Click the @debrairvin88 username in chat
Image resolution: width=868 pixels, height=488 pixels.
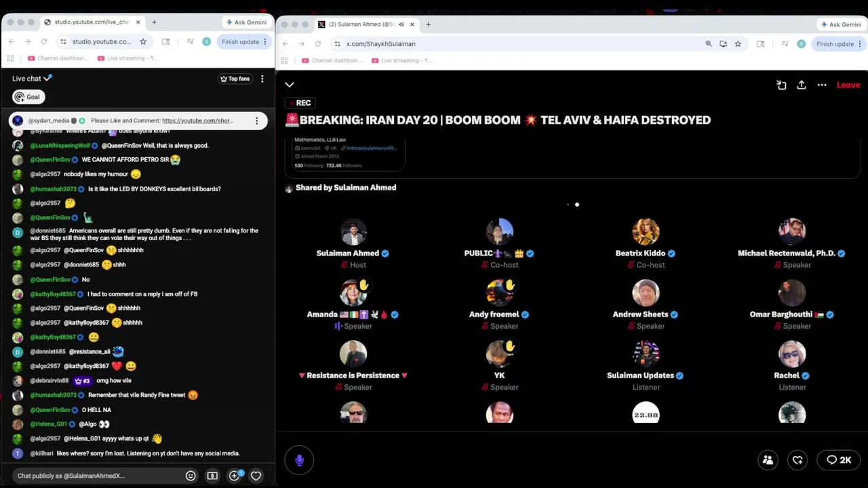click(x=50, y=381)
